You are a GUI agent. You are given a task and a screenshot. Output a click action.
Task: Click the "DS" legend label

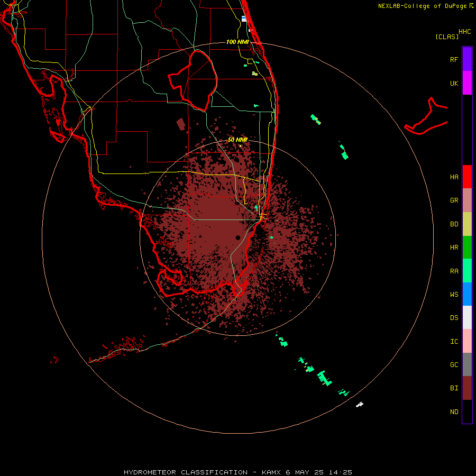454,318
